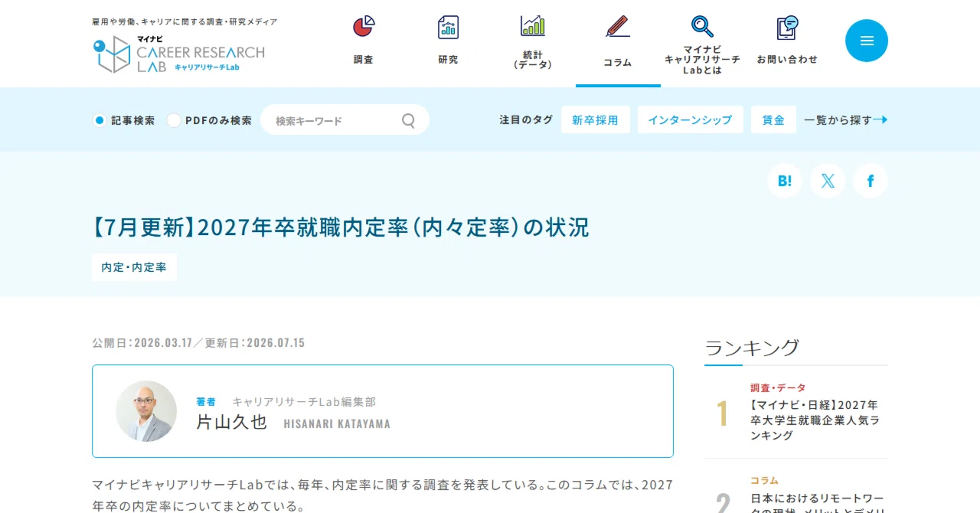Click the 注目のタグ label

coord(526,119)
